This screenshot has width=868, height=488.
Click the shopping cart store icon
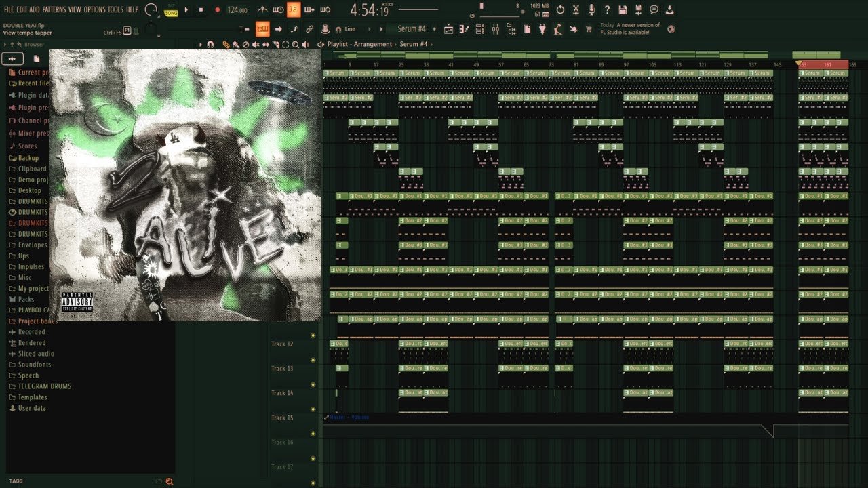point(589,29)
